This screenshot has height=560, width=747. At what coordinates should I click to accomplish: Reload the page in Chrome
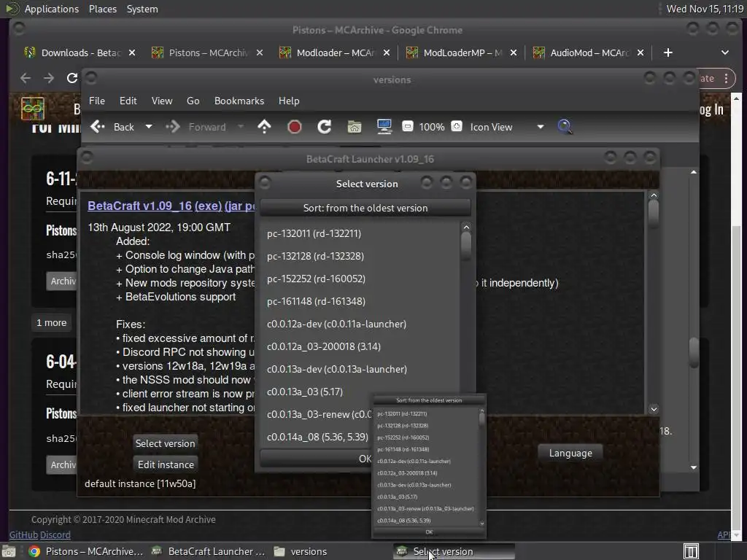pyautogui.click(x=72, y=78)
